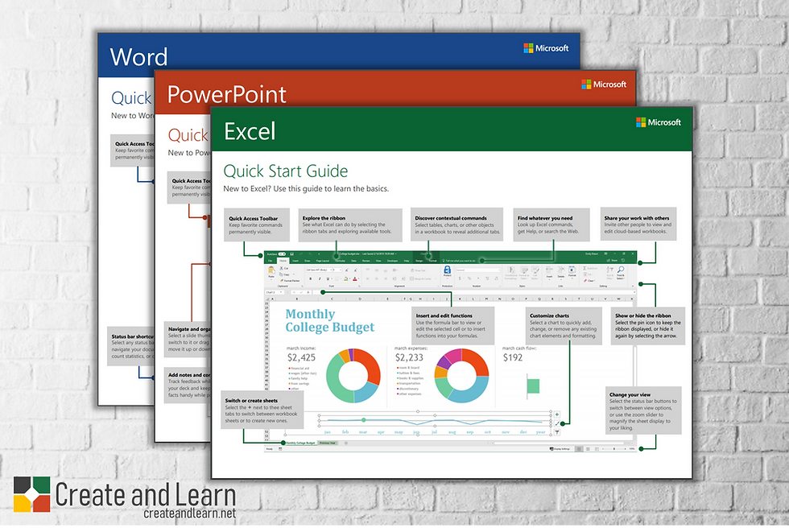Click the Fill Color bucket icon
Screen dimensions: 789x532
346,278
